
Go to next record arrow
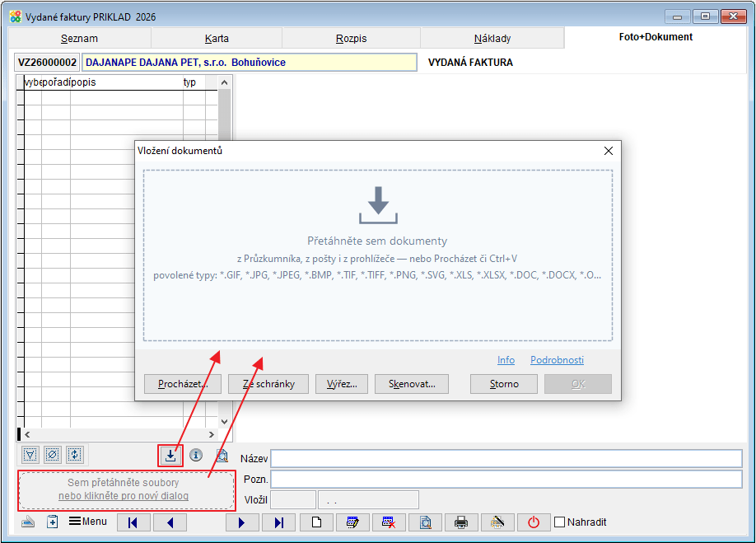pos(242,522)
